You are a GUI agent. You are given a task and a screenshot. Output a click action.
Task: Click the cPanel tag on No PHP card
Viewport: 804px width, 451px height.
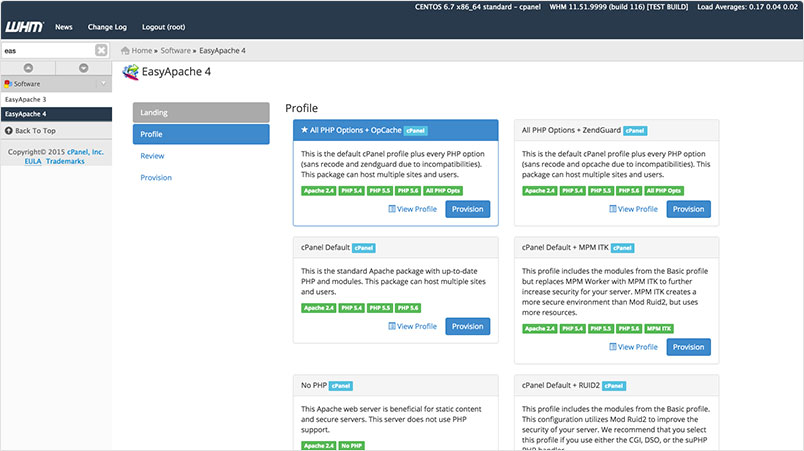click(341, 386)
